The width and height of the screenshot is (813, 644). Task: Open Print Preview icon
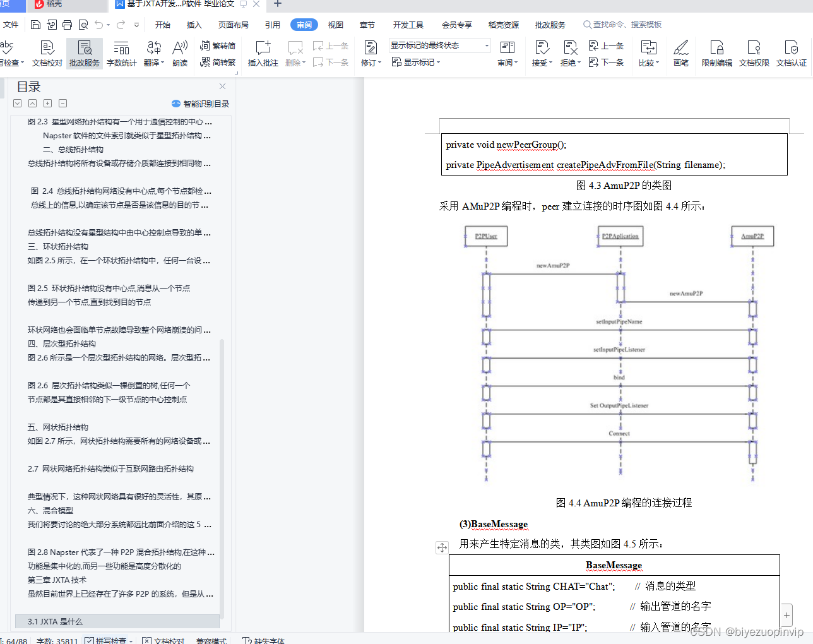coord(83,25)
